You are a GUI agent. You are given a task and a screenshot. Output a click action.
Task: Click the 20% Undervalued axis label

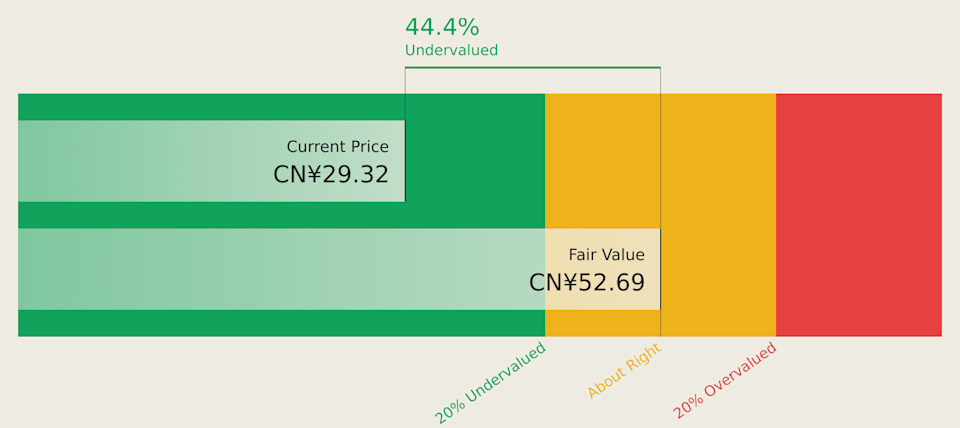click(x=491, y=382)
